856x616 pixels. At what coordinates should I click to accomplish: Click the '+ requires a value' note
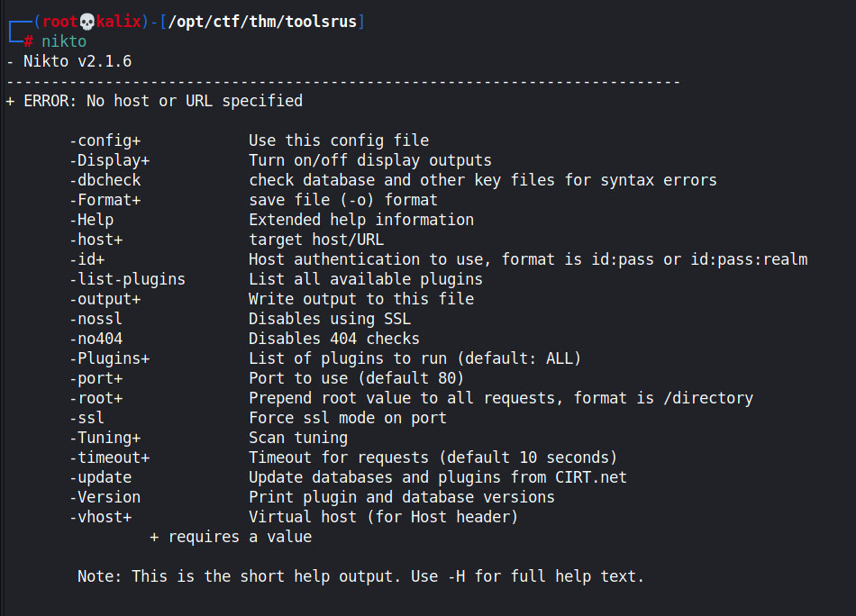click(x=231, y=537)
